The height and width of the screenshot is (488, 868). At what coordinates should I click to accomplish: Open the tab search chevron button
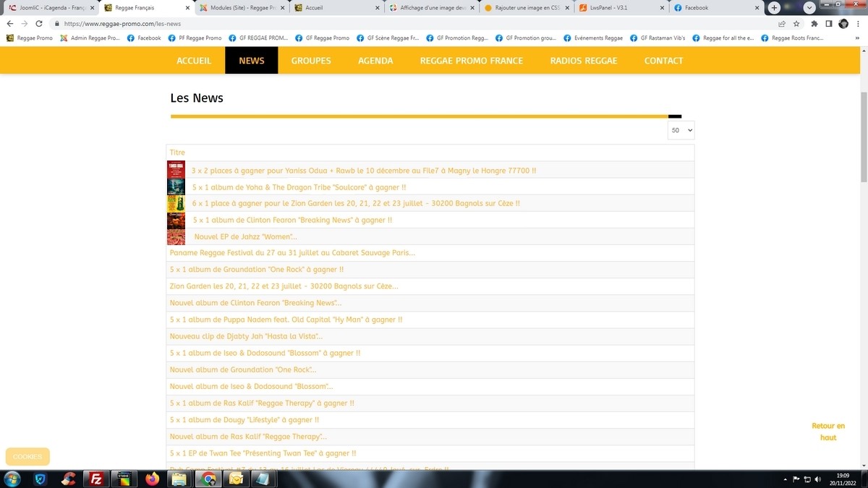click(809, 7)
